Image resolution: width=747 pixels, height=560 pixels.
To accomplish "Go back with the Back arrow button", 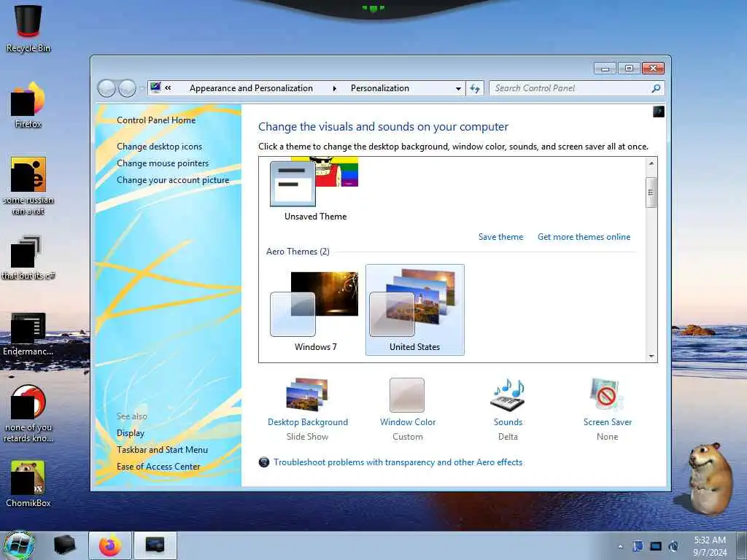I will click(107, 88).
